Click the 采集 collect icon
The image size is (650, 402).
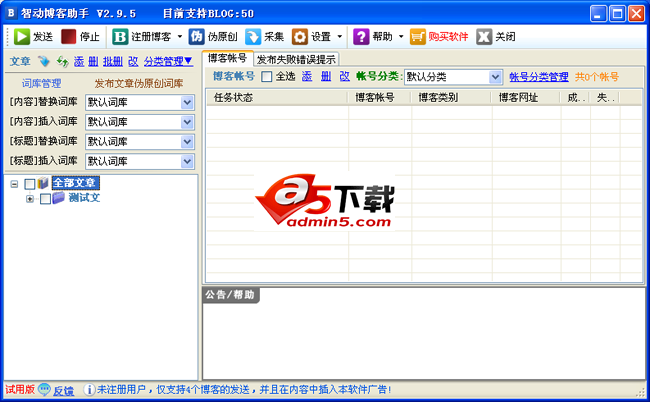253,36
